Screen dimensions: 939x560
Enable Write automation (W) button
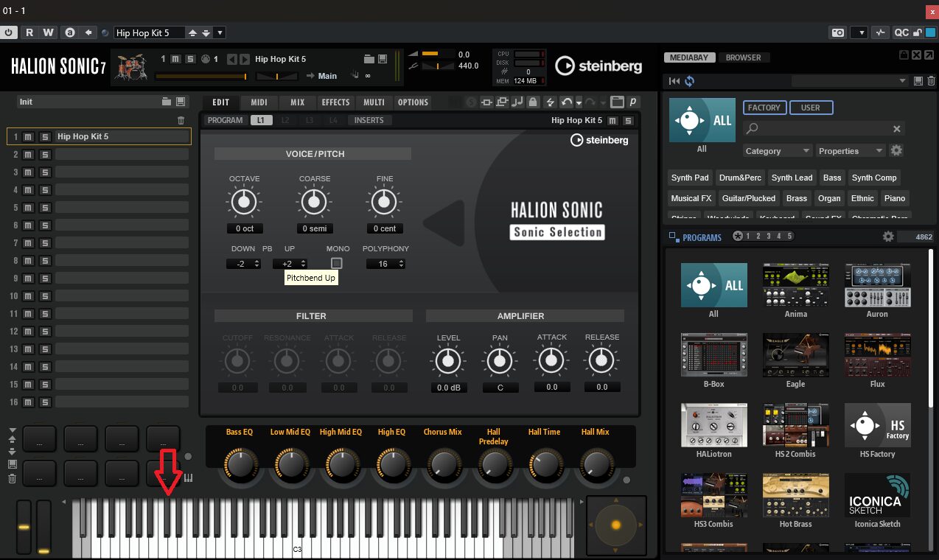[x=48, y=32]
